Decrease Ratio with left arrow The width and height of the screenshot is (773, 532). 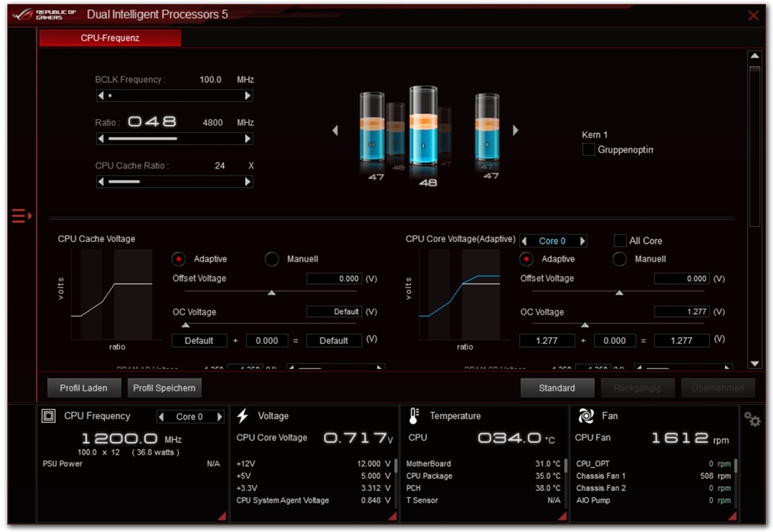pyautogui.click(x=101, y=138)
